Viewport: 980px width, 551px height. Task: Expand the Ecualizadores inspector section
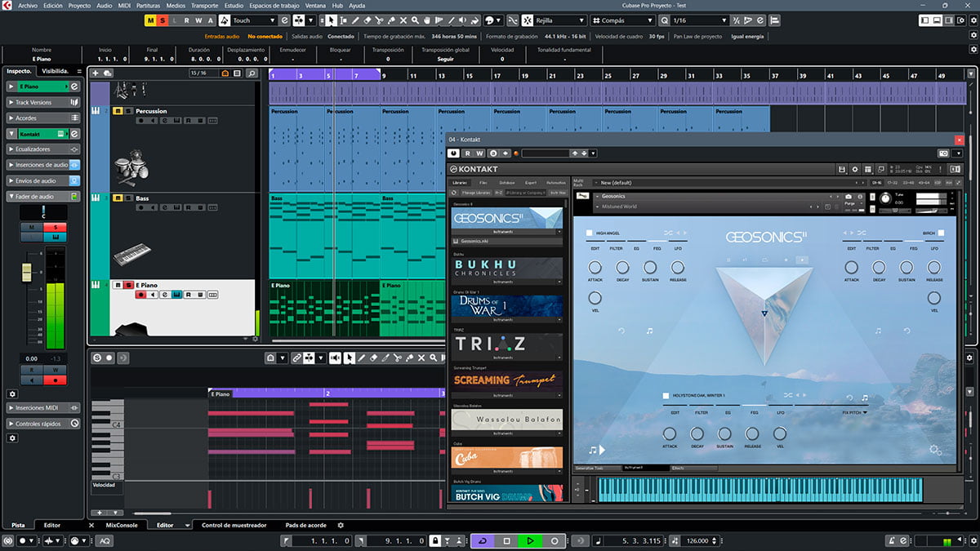tap(43, 149)
